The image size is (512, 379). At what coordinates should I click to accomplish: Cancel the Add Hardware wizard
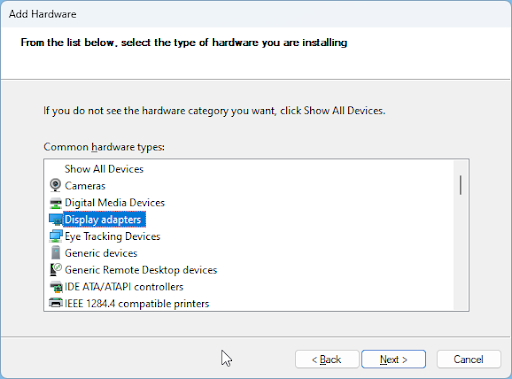pos(469,359)
